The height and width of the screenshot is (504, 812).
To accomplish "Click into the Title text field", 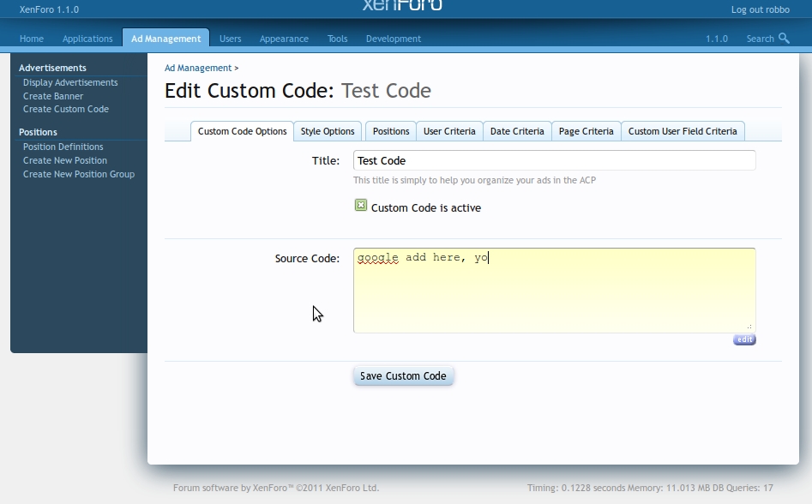I will 554,160.
